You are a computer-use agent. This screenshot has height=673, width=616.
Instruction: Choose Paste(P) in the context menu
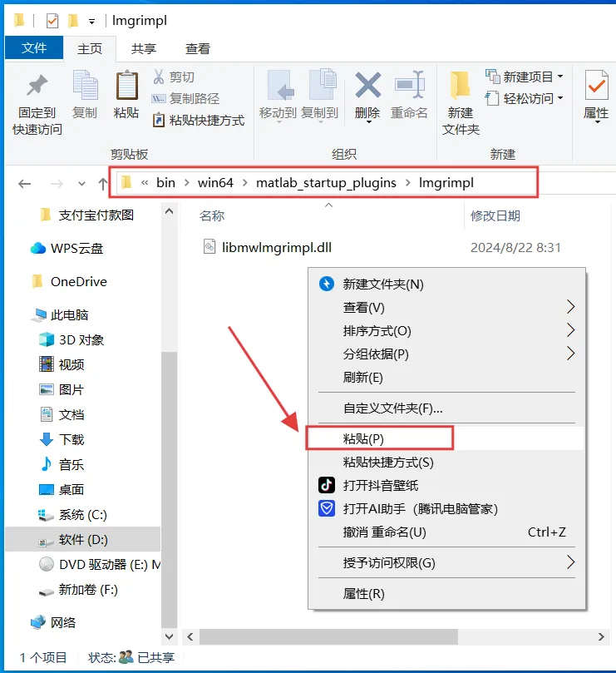pos(380,438)
